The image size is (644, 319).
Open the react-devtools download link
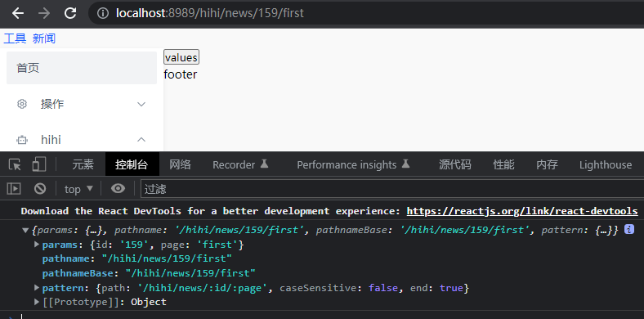tap(522, 211)
